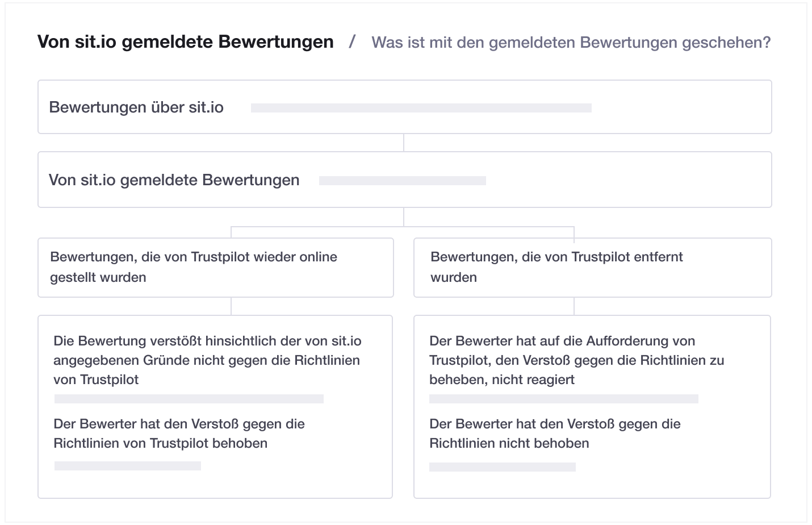Click the bar beneath "Richtlinien nicht behoben"
812x525 pixels.
tap(503, 467)
